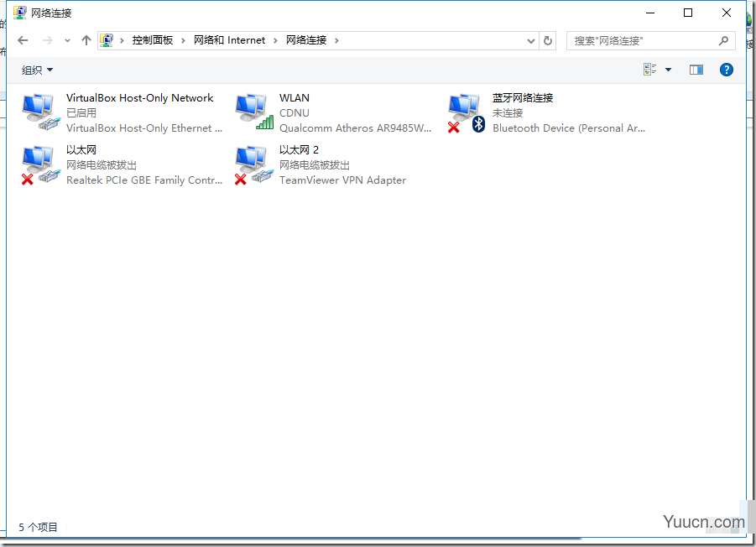Navigate to 控制面板 breadcrumb

pyautogui.click(x=153, y=40)
